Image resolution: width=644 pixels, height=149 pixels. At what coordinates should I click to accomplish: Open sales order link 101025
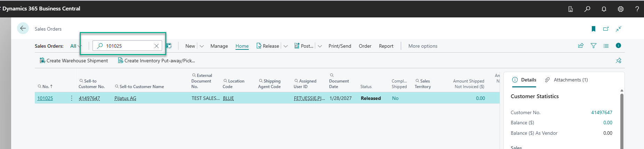[45, 98]
